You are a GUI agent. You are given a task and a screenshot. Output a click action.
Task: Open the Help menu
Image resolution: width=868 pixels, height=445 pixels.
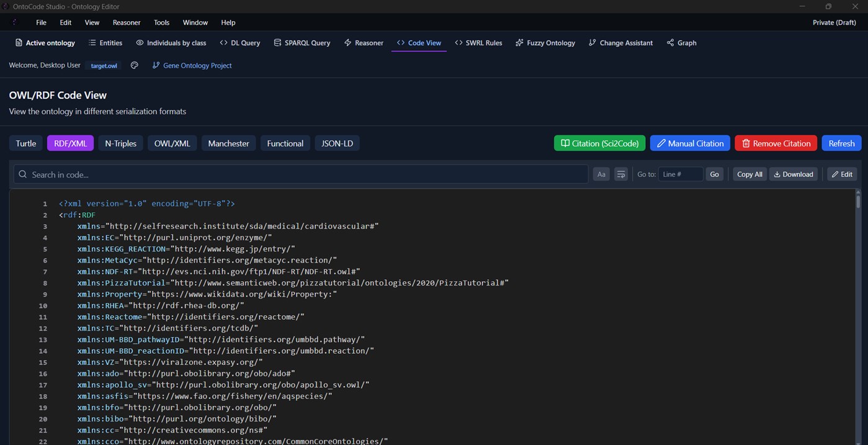228,22
